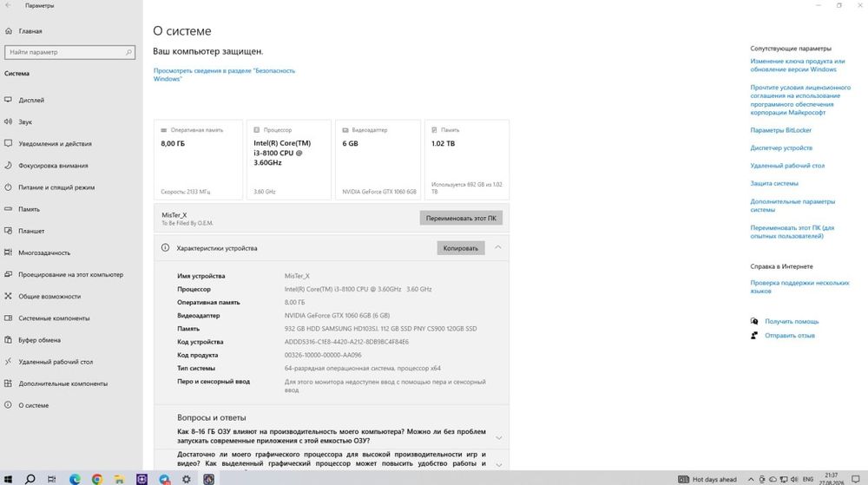
Task: Open Google Chrome from taskbar
Action: click(97, 479)
